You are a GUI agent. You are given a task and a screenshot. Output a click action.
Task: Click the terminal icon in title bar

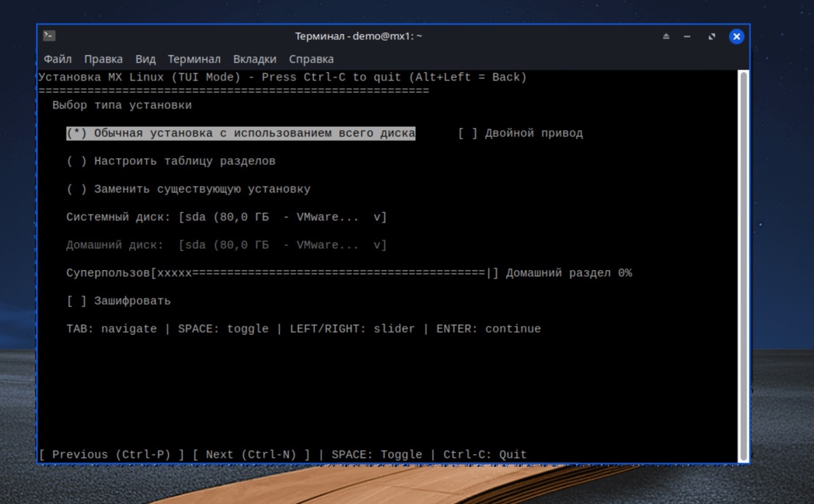(49, 36)
